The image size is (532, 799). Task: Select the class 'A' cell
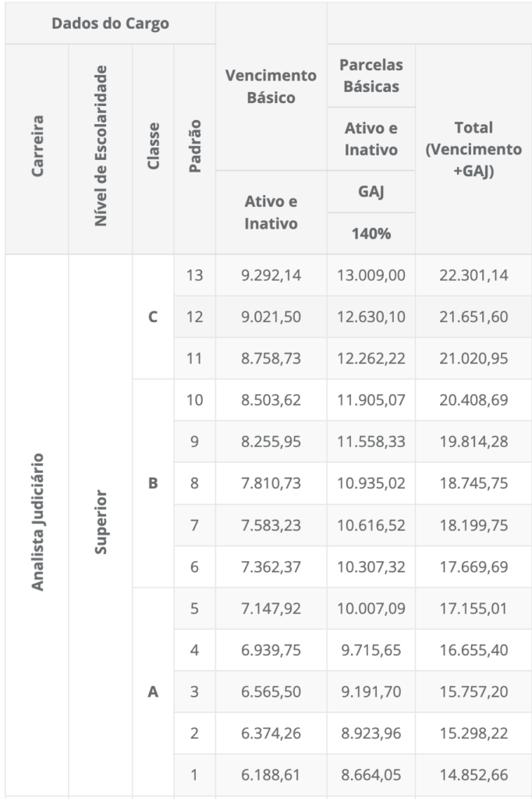(x=153, y=691)
